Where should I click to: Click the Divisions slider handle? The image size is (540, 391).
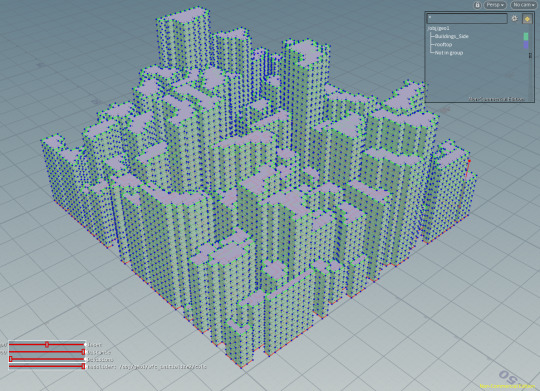pos(11,359)
